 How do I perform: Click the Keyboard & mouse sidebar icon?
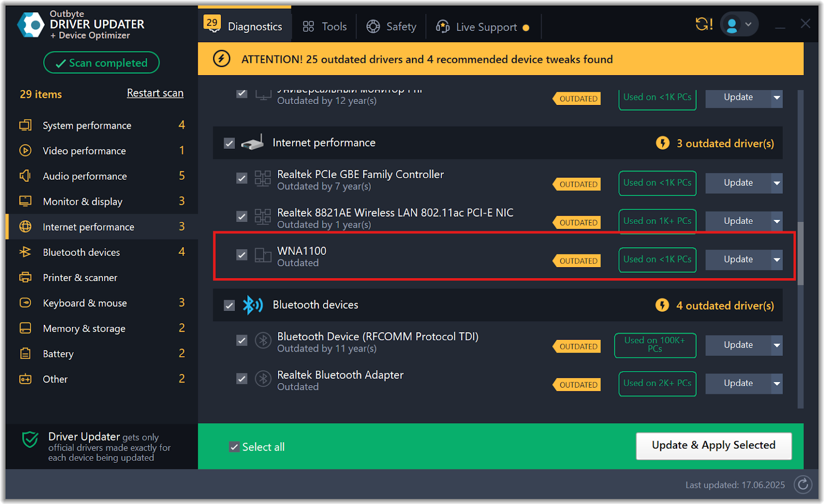click(x=25, y=303)
